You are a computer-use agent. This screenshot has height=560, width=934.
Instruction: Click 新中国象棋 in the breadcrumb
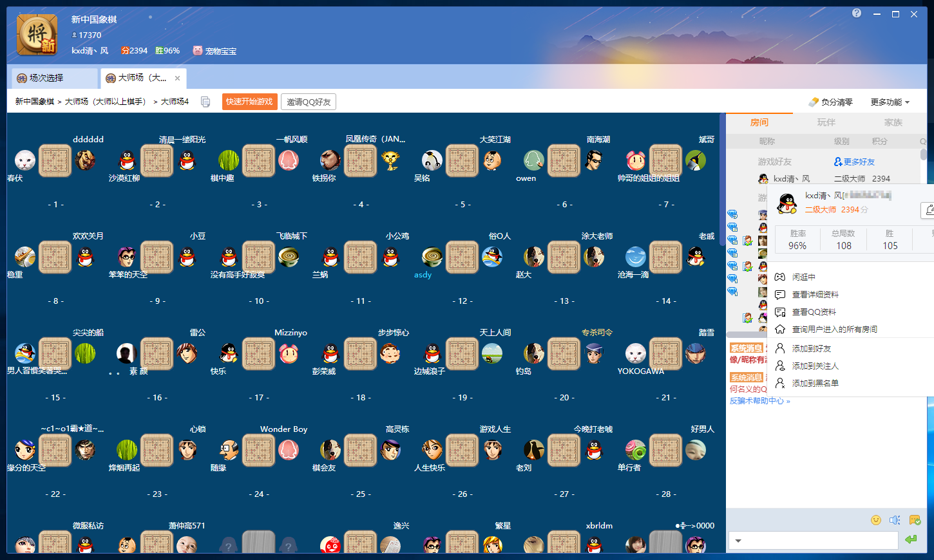pos(35,102)
